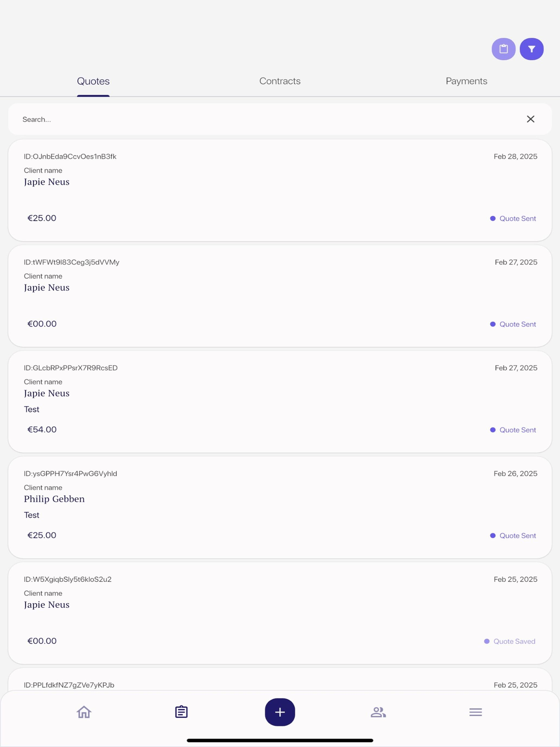Switch to the Payments tab
This screenshot has height=747, width=560.
pos(466,81)
